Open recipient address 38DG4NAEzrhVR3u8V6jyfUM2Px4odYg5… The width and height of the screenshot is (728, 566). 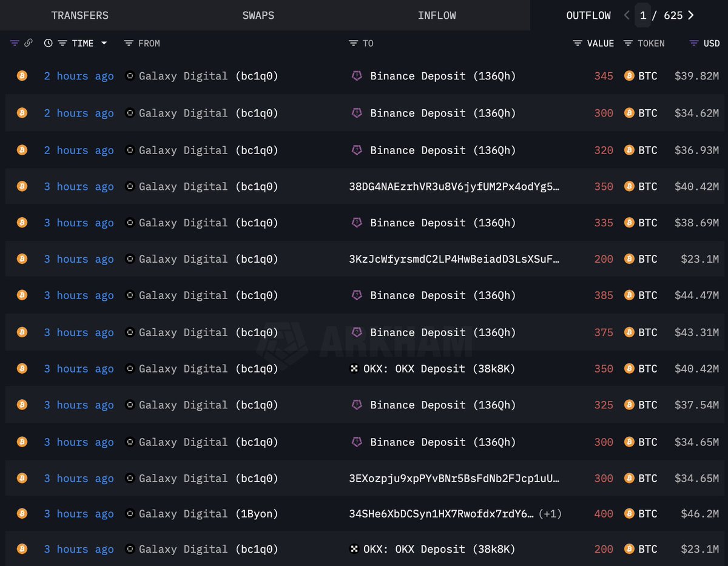454,186
